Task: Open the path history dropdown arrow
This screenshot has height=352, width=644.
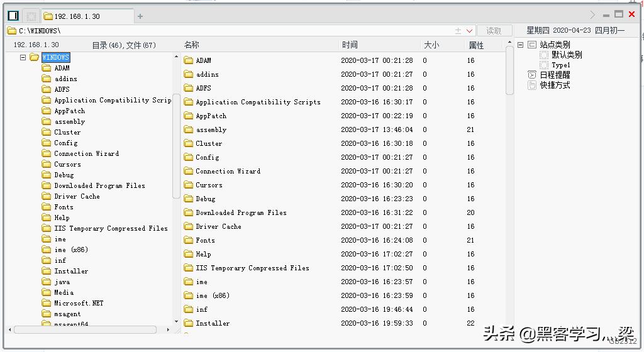Action: 469,31
